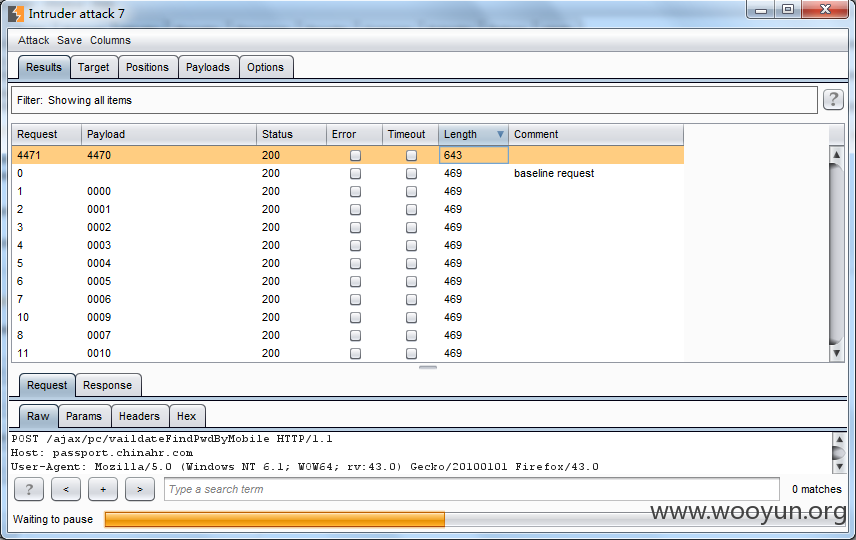The image size is (856, 540).
Task: Click the attack progress bar
Action: [475, 519]
